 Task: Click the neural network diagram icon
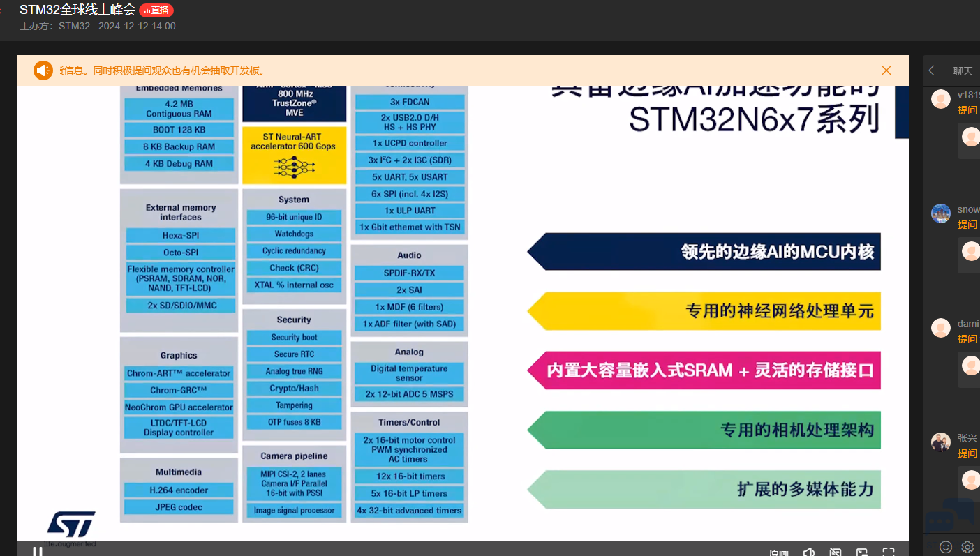(294, 167)
